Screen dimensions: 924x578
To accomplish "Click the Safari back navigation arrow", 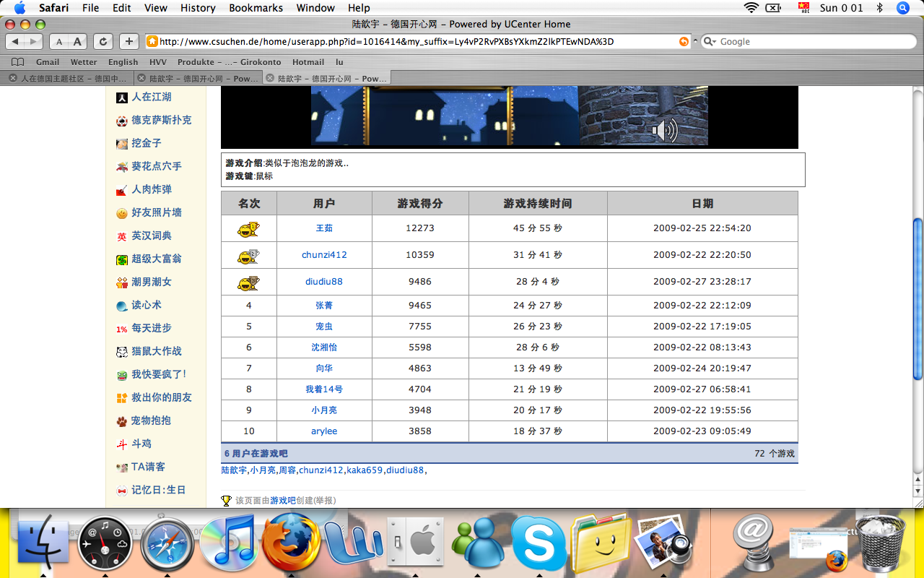I will pyautogui.click(x=16, y=41).
